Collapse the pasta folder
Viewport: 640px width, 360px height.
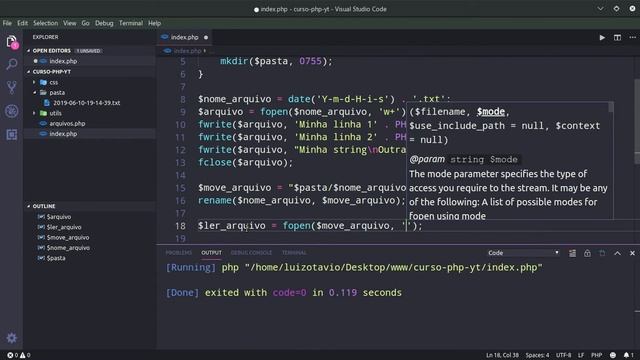[57, 93]
